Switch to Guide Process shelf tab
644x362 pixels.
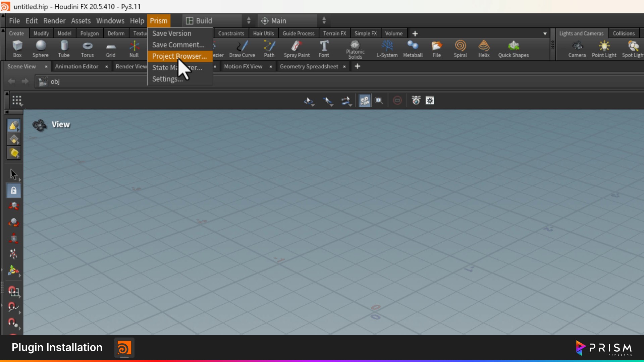coord(299,34)
